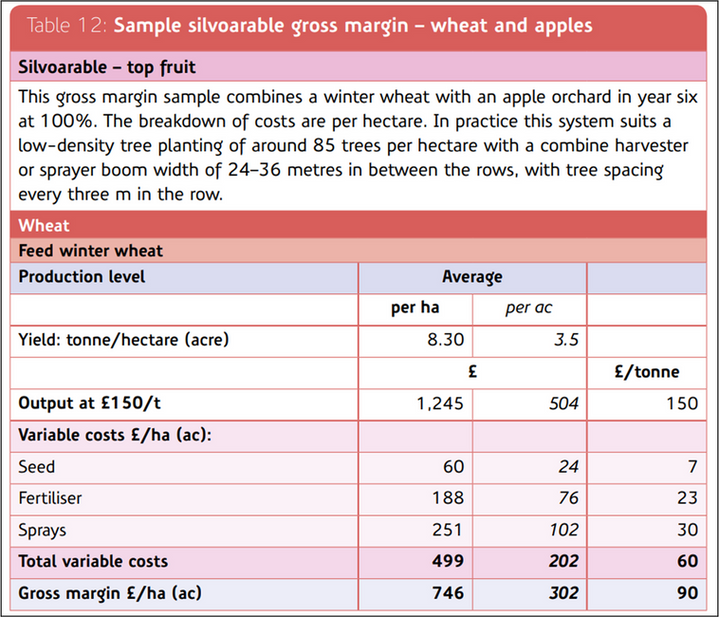
Task: Click the Sprays per ha value 251
Action: (x=448, y=530)
